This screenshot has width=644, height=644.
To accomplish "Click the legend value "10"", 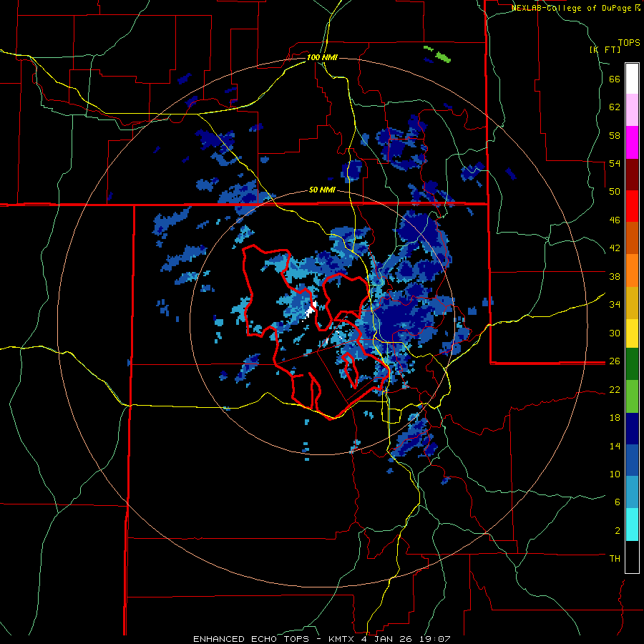I will pos(615,474).
